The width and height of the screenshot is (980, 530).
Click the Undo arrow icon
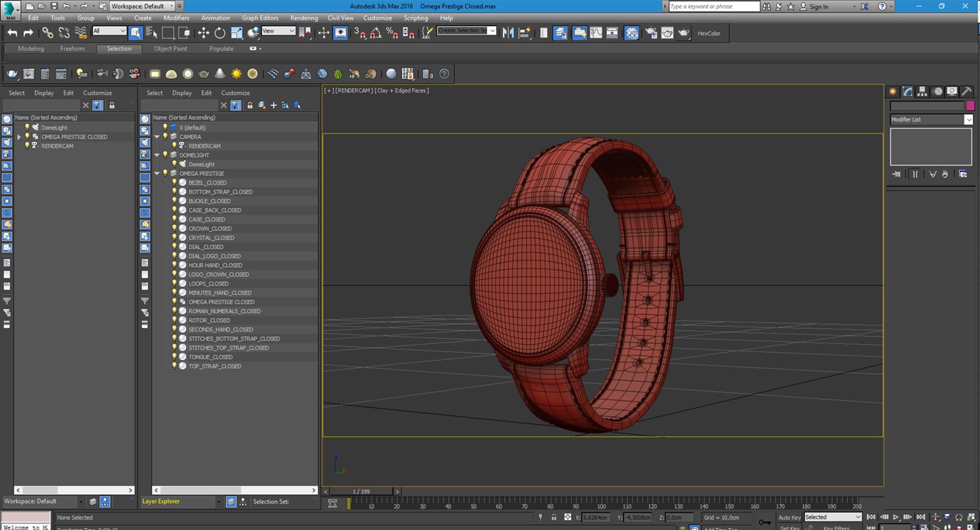click(12, 33)
